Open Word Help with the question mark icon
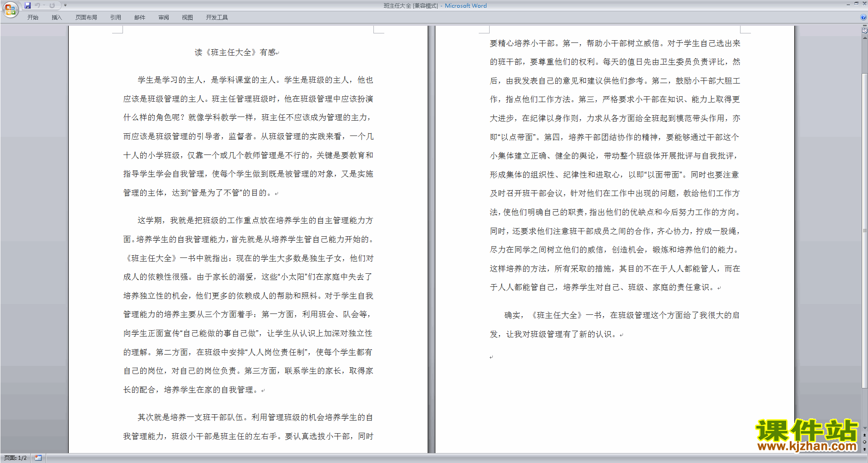This screenshot has height=463, width=868. pos(863,17)
